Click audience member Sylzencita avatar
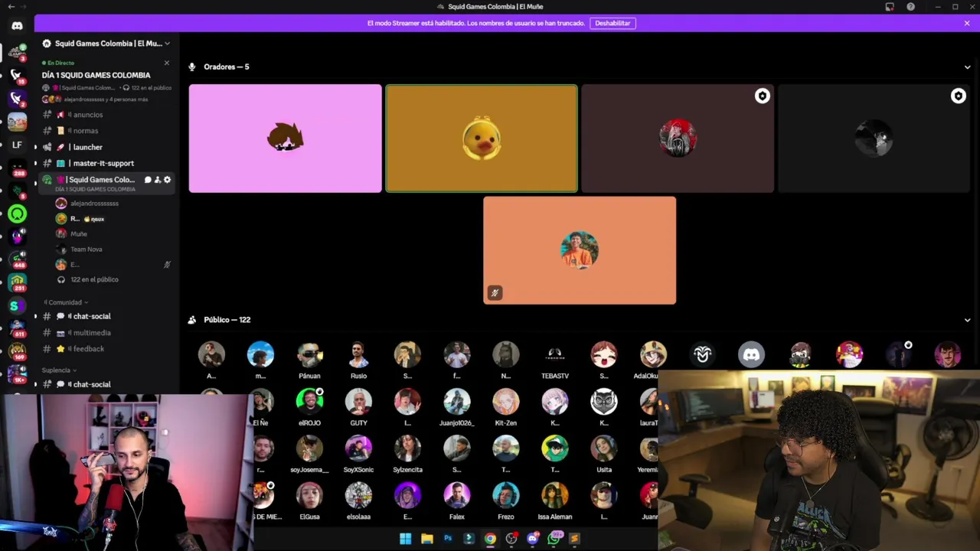The height and width of the screenshot is (551, 980). (x=407, y=448)
